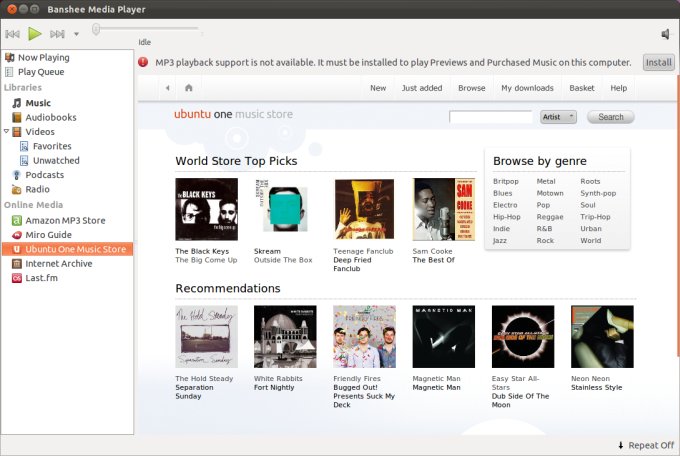Open My downloads
680x456 pixels.
click(x=527, y=88)
